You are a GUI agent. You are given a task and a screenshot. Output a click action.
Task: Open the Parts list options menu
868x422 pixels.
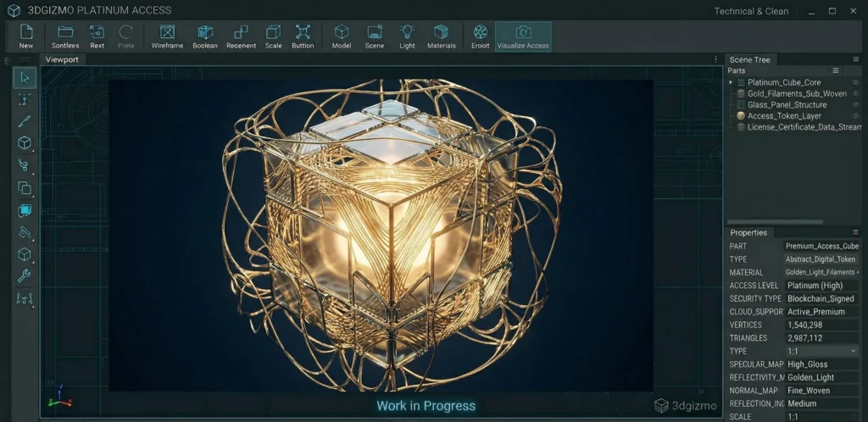[x=835, y=71]
